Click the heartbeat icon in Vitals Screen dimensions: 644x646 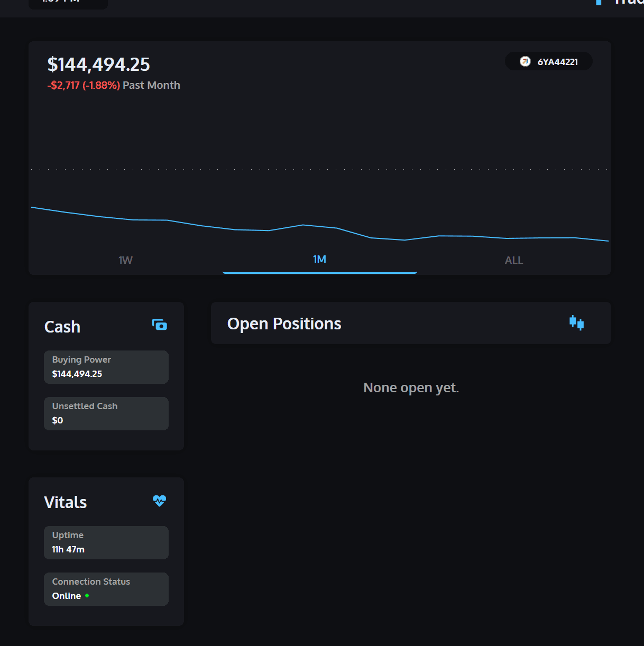click(x=159, y=500)
